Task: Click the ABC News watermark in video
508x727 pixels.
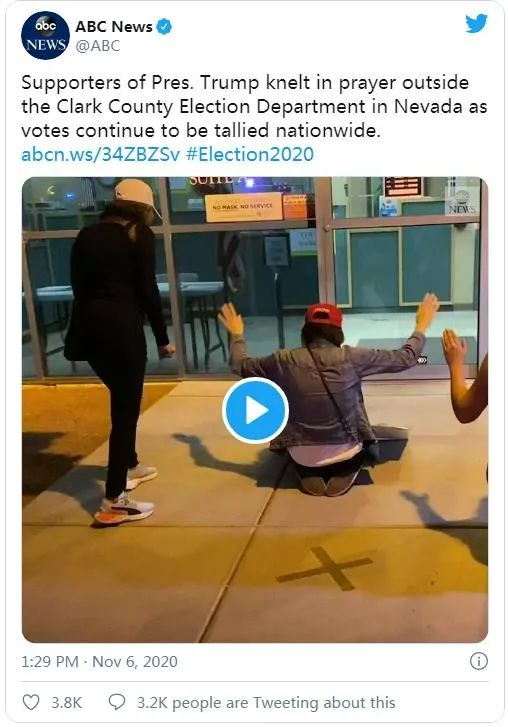Action: coord(461,202)
